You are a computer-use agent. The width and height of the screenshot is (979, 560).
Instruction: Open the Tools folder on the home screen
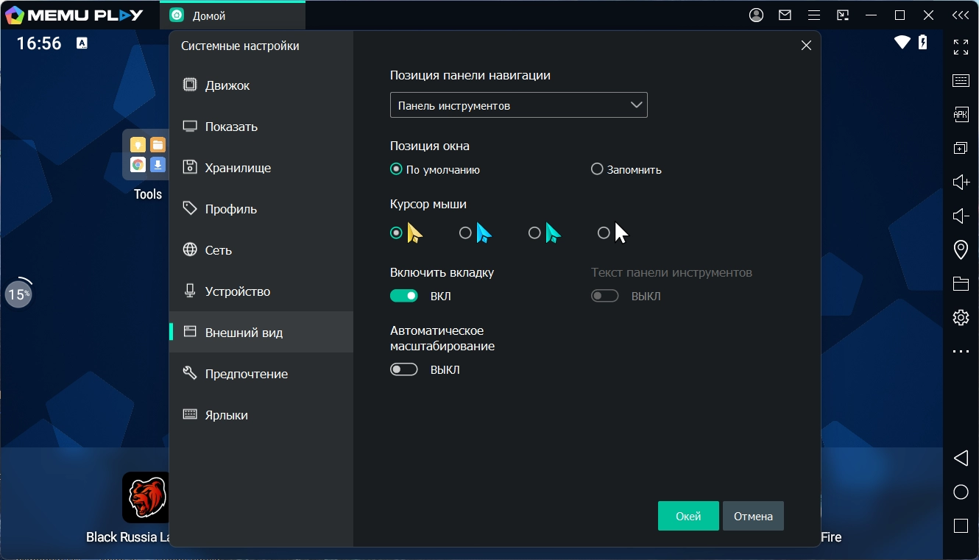click(146, 165)
